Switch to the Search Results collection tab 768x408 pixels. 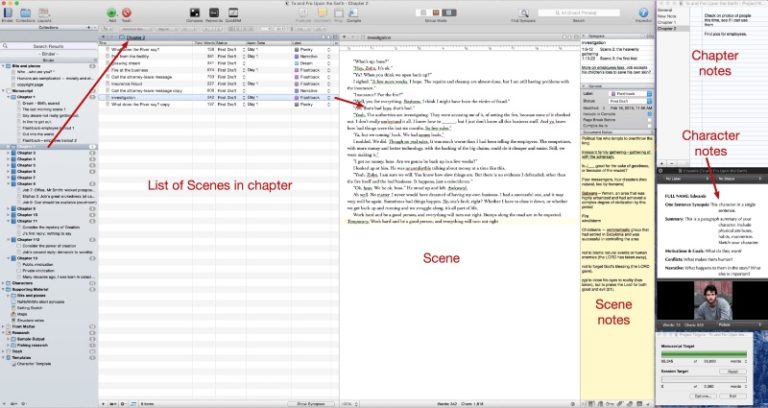coord(48,46)
